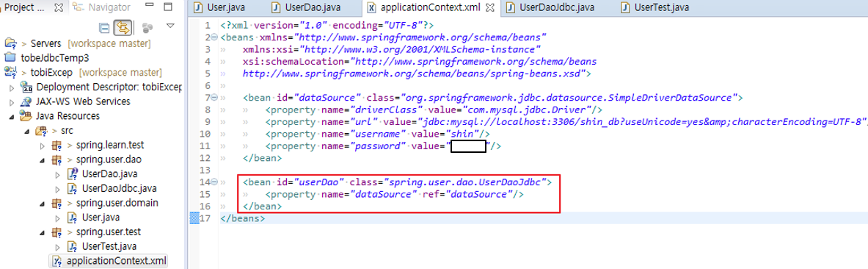Click the src source folder icon
Viewport: 868px width, 269px height.
(41, 131)
